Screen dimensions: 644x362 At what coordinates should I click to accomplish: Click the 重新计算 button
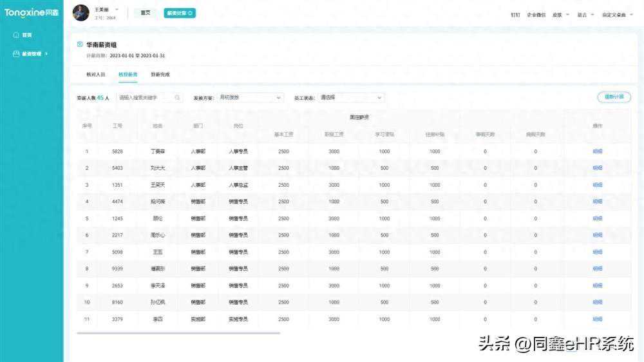[614, 97]
